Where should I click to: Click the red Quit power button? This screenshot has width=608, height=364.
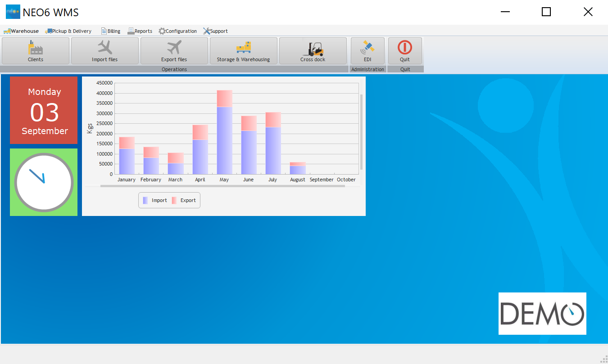click(405, 51)
